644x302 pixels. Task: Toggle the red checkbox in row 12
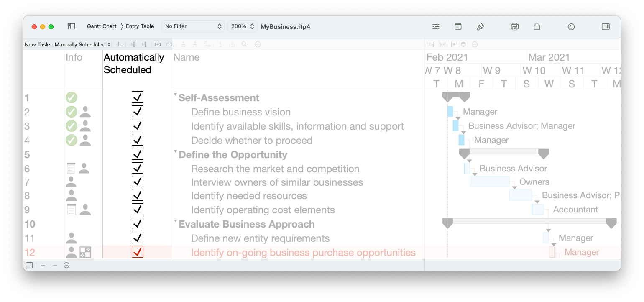138,252
